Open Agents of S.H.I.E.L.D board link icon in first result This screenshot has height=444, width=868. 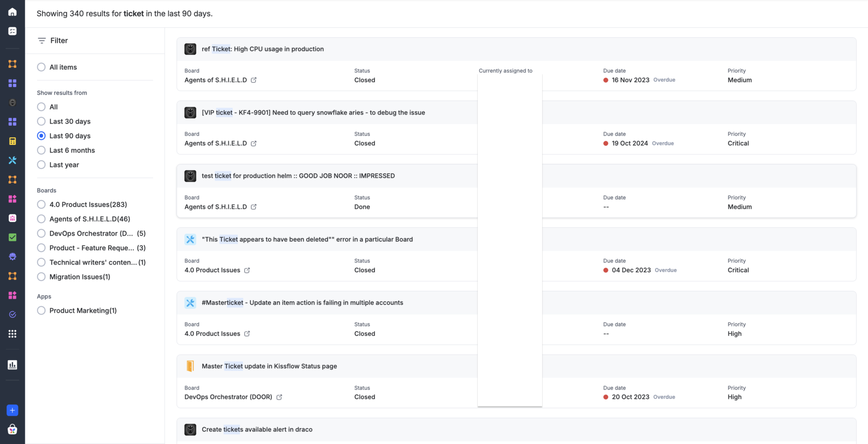pos(254,80)
